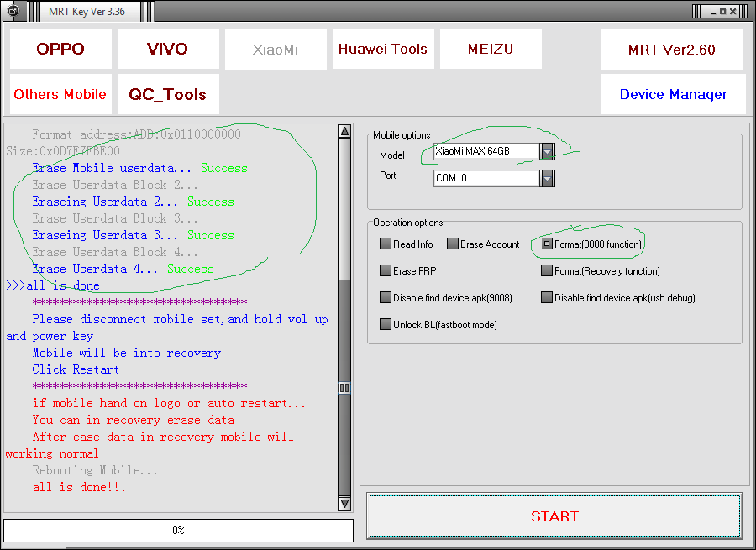Viewport: 756px width, 550px height.
Task: Click the app icon in title bar
Action: [x=13, y=10]
